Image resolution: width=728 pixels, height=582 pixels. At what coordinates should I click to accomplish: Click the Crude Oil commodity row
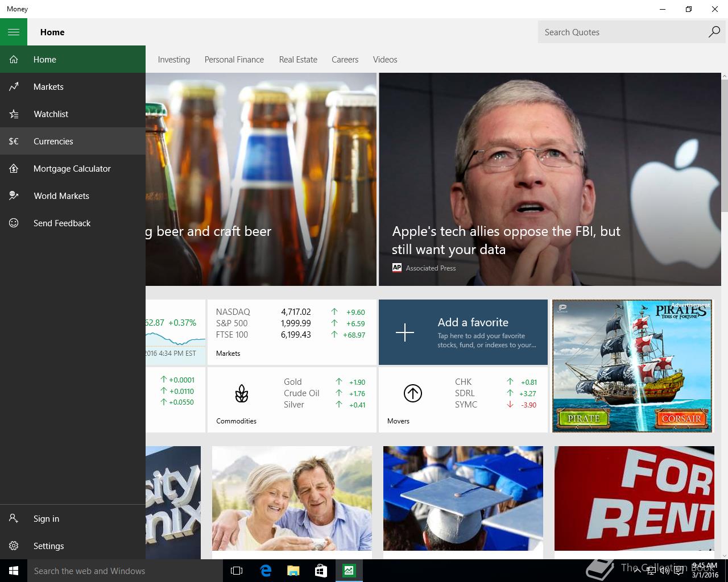pyautogui.click(x=325, y=393)
